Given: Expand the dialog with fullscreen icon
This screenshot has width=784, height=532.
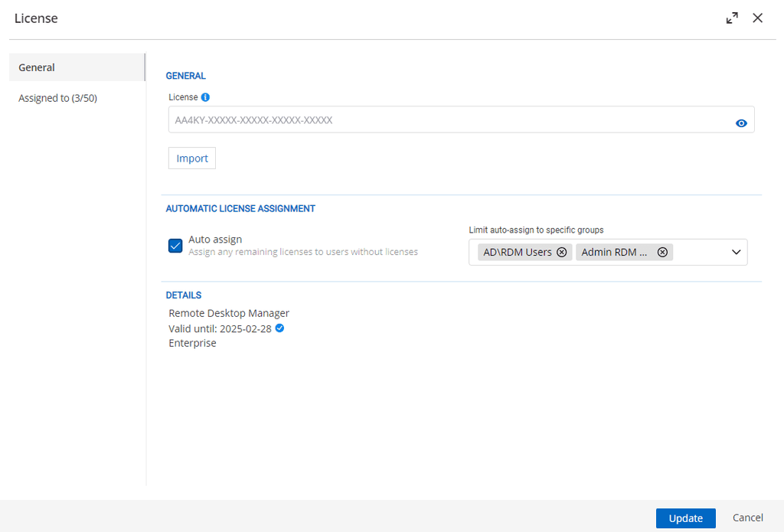Looking at the screenshot, I should coord(732,18).
